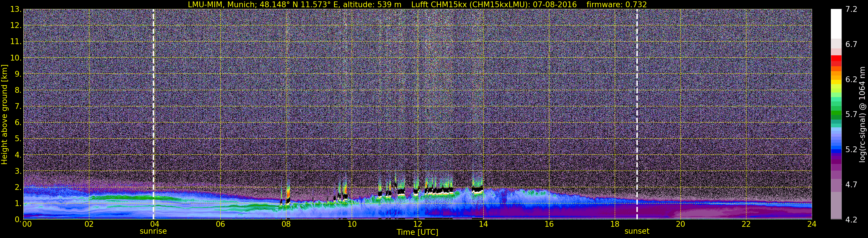Image resolution: width=868 pixels, height=238 pixels.
Task: Click the height axis tick '11.'
Action: [x=16, y=41]
